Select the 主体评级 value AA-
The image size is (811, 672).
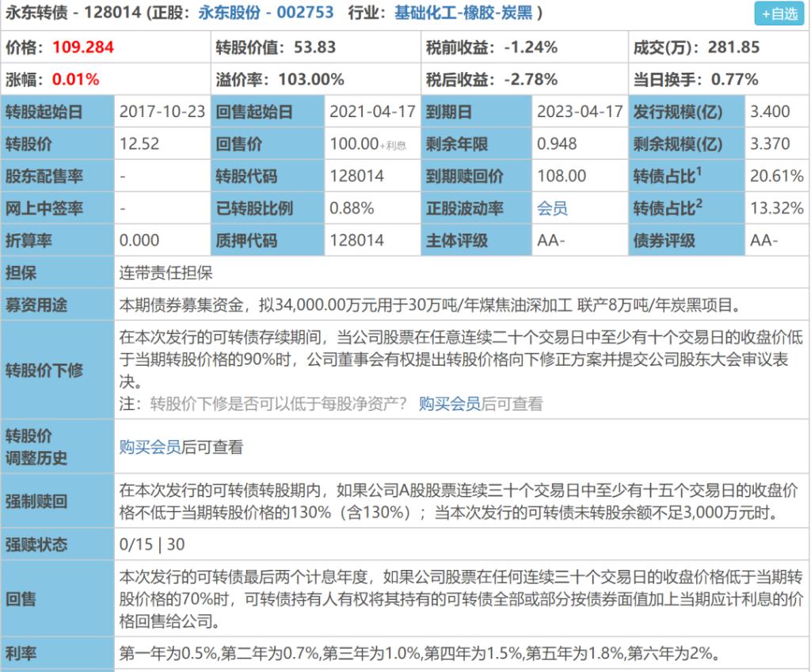550,241
